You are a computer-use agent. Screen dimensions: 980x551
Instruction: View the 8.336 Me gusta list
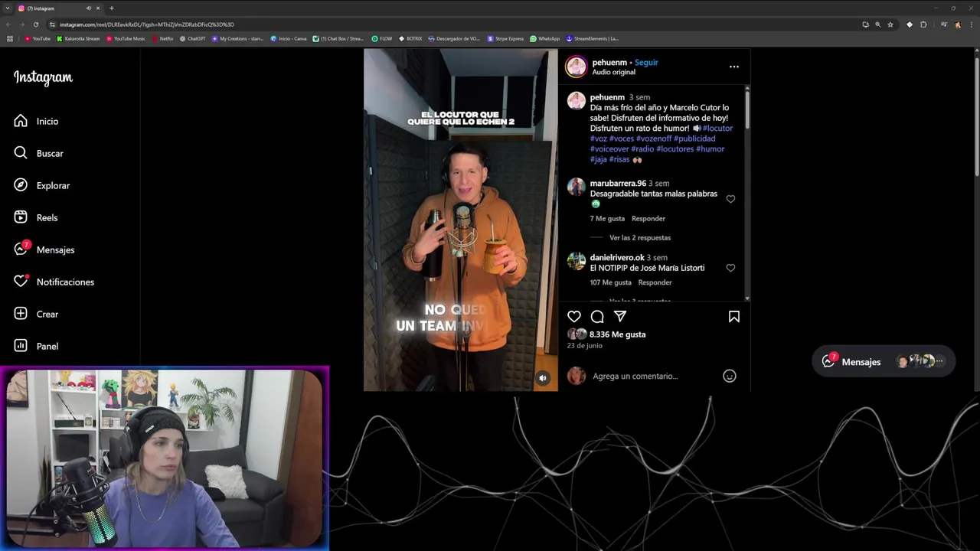tap(617, 334)
